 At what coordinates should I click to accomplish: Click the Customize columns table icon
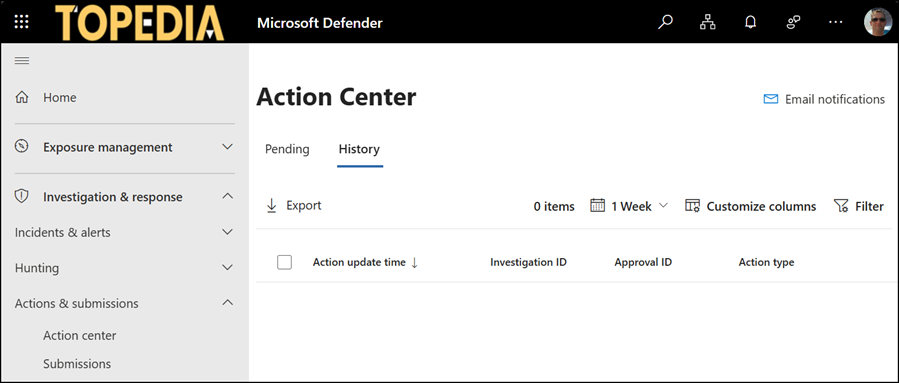692,206
